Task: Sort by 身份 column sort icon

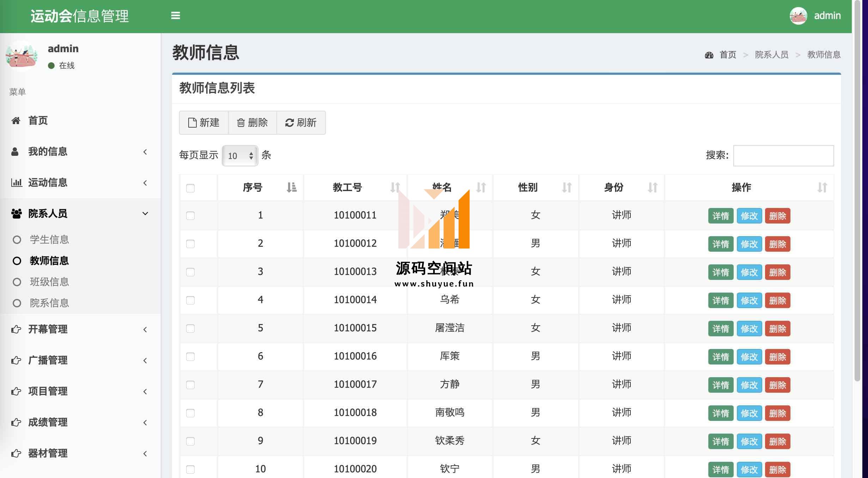Action: 653,187
